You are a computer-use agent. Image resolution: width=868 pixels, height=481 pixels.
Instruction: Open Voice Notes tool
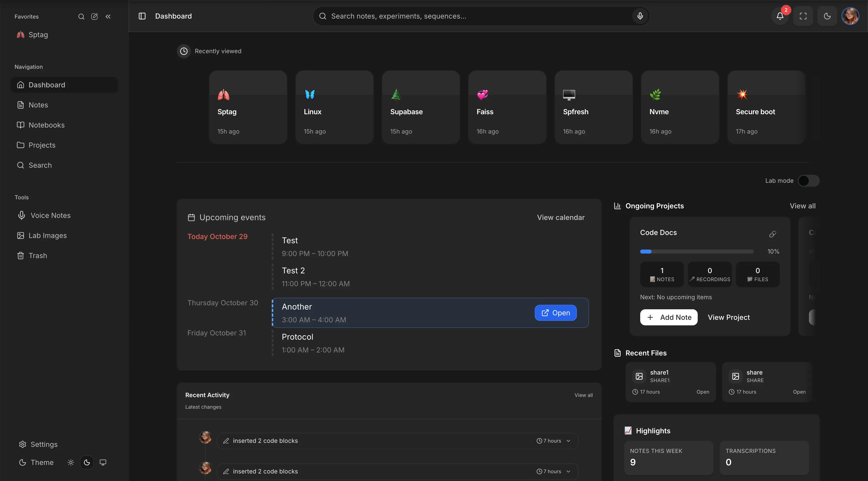pos(50,216)
